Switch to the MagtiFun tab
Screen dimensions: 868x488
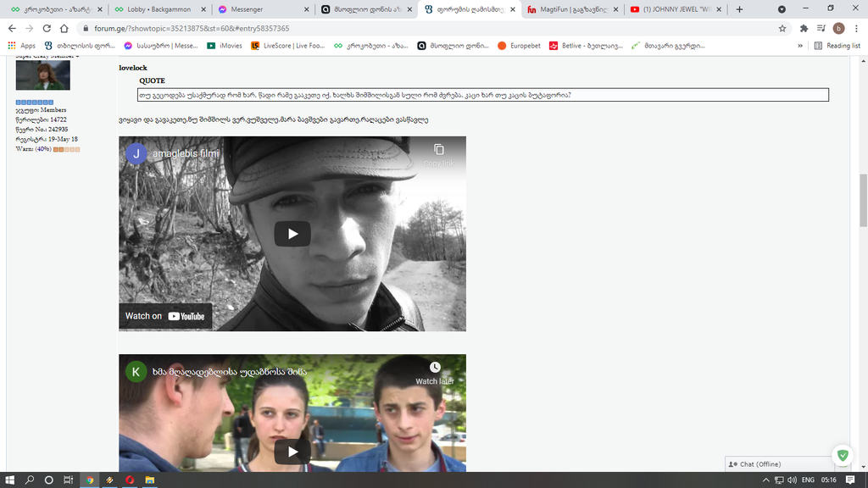[x=572, y=9]
